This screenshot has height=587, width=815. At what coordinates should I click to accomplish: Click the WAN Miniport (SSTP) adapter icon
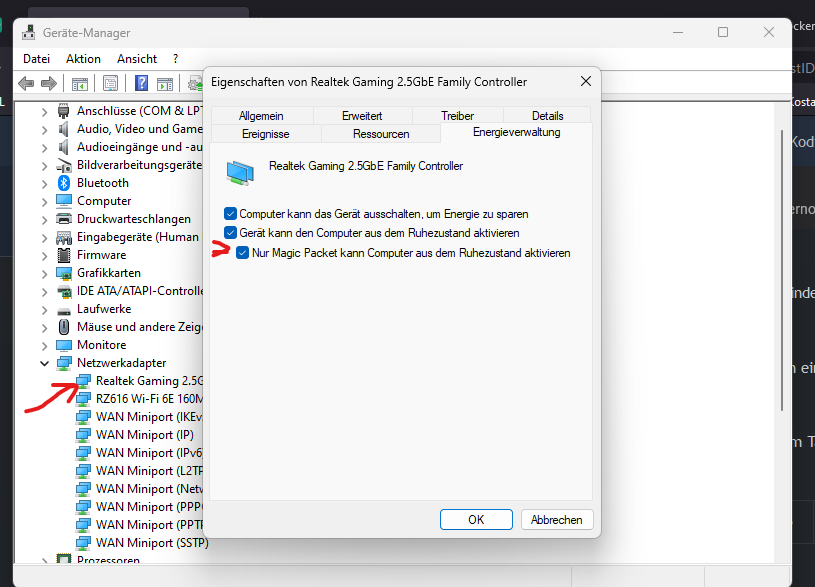(83, 543)
